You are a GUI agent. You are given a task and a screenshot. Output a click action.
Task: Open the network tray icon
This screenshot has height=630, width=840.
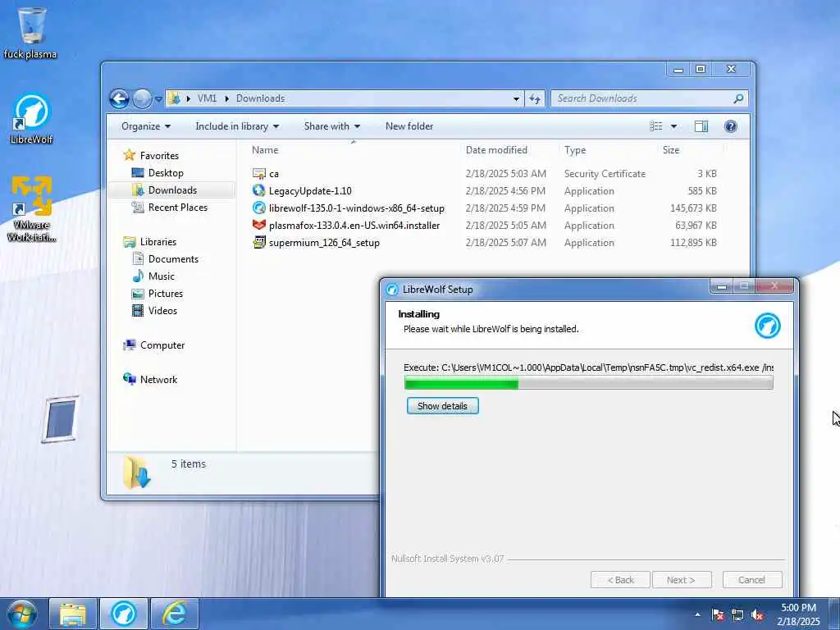click(x=737, y=614)
